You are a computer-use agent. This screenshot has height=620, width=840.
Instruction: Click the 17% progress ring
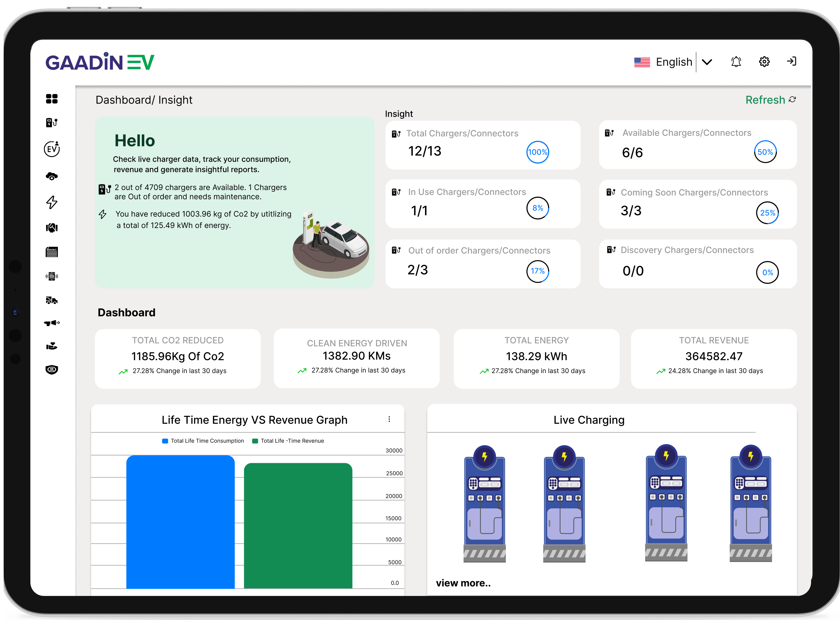click(538, 271)
